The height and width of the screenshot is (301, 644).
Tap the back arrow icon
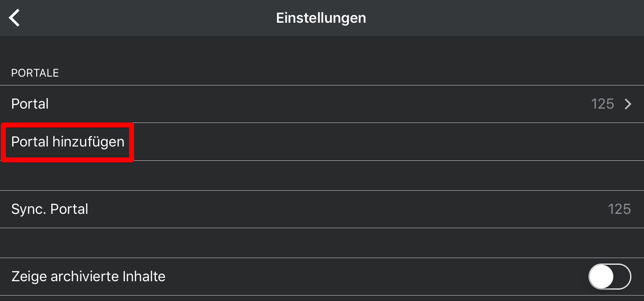(x=14, y=18)
